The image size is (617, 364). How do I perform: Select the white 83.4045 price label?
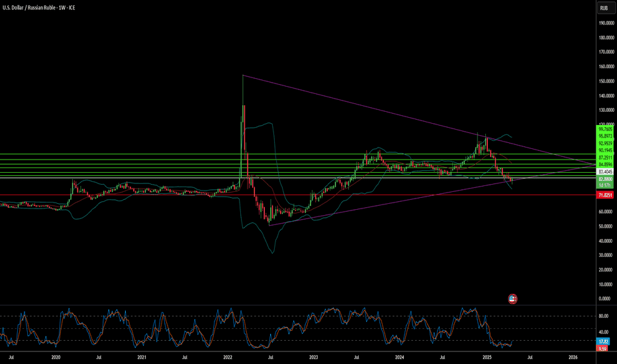(x=605, y=172)
